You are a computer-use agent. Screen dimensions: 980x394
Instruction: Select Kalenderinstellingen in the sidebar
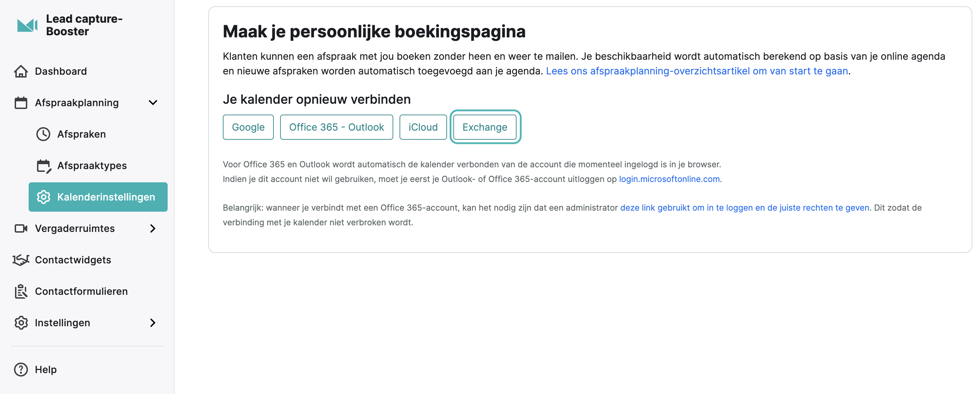98,197
